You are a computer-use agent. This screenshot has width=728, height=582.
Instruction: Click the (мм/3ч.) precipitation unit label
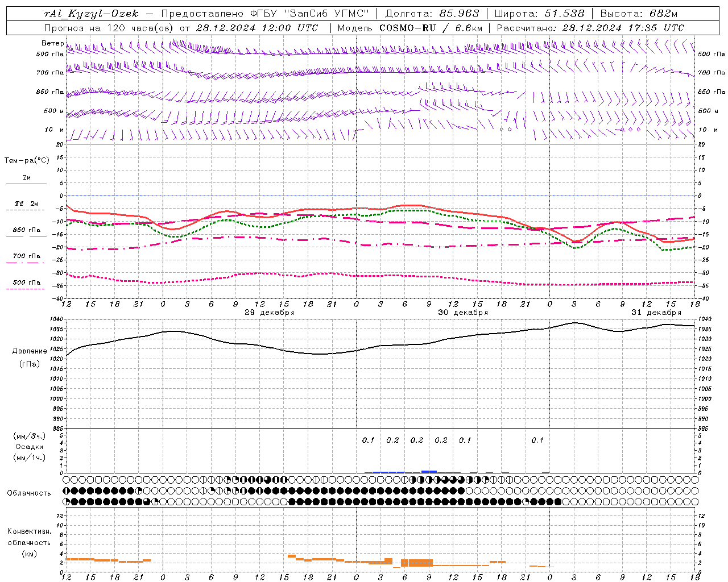tap(30, 436)
